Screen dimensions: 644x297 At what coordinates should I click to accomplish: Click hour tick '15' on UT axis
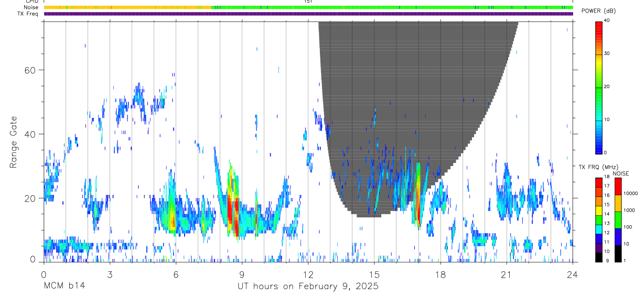(374, 274)
